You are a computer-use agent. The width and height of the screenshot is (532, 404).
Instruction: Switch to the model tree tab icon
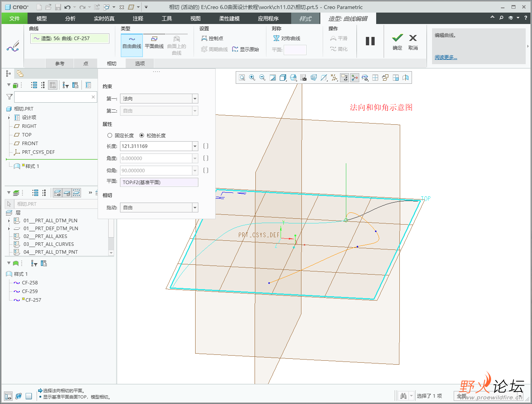(x=8, y=74)
